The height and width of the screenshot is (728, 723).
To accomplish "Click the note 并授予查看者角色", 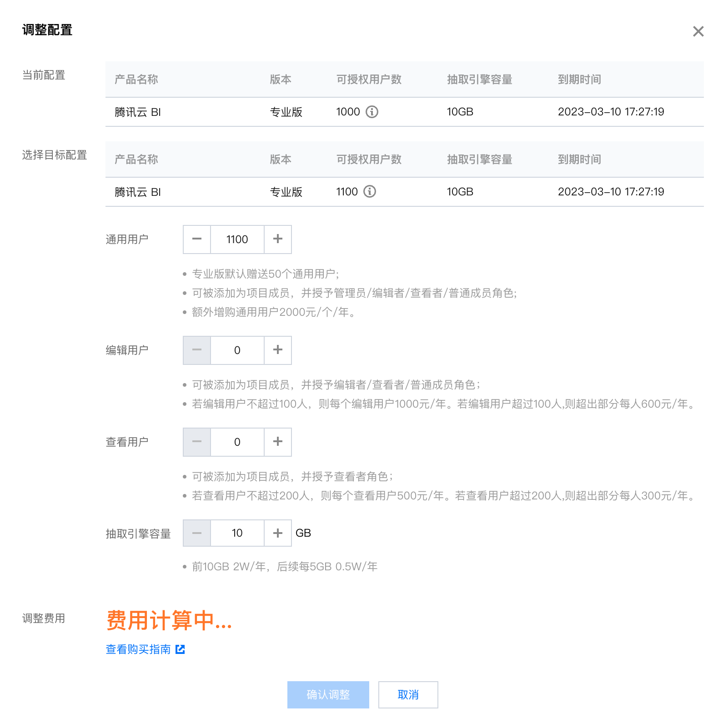I will click(x=292, y=477).
